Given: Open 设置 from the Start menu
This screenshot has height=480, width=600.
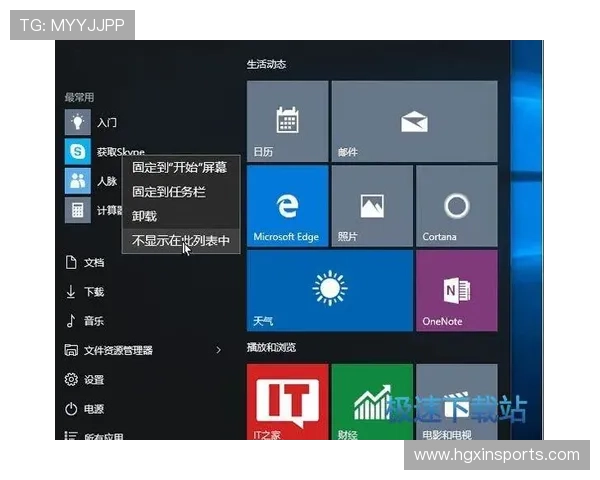Looking at the screenshot, I should coord(93,380).
